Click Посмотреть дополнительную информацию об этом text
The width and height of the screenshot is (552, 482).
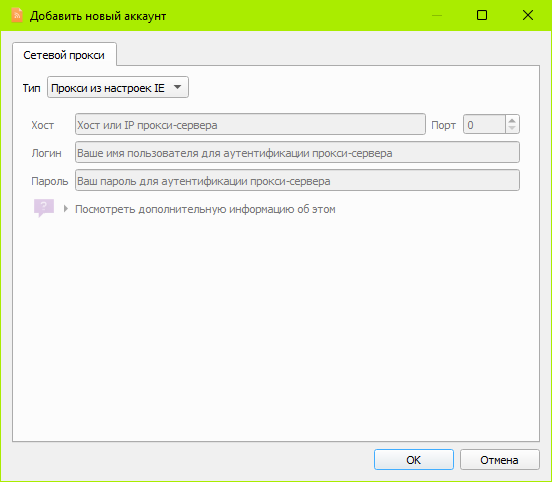pyautogui.click(x=205, y=209)
